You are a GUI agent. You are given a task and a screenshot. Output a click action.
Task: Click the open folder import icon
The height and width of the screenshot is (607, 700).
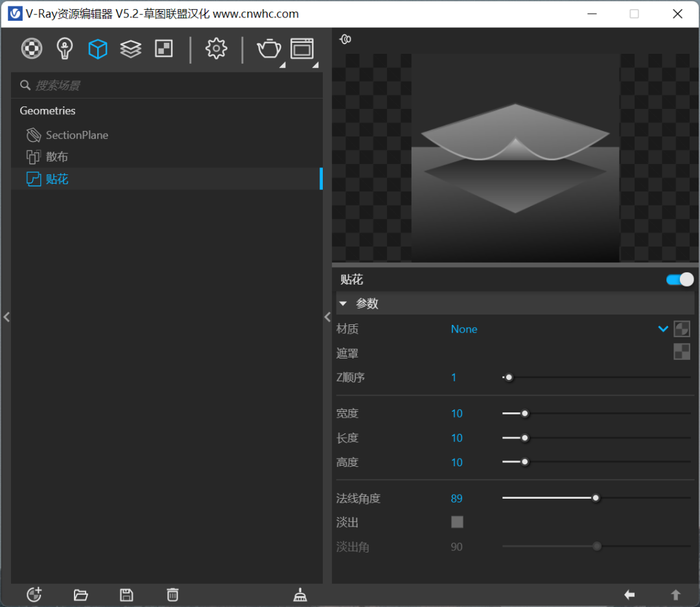tap(81, 595)
